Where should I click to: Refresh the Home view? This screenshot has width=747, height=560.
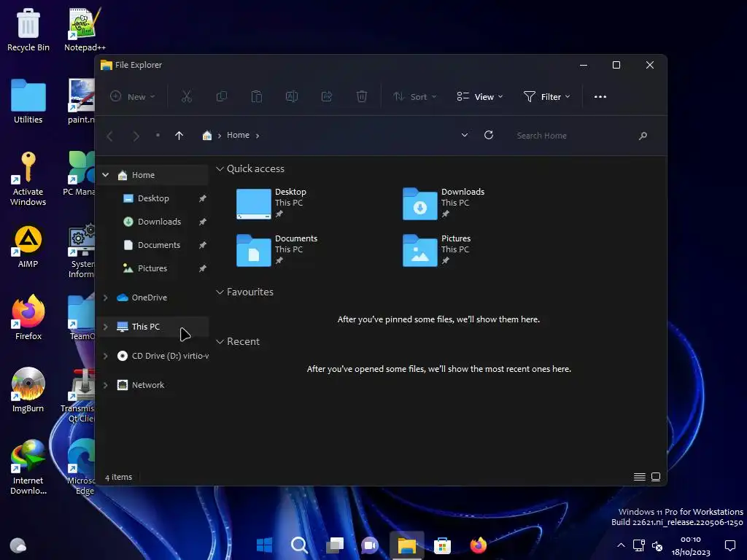point(489,135)
